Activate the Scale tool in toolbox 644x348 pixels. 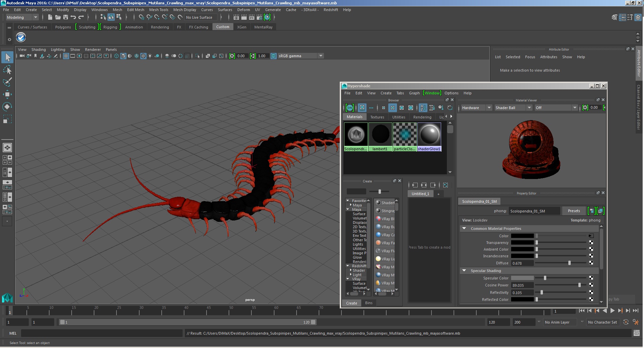[x=7, y=119]
